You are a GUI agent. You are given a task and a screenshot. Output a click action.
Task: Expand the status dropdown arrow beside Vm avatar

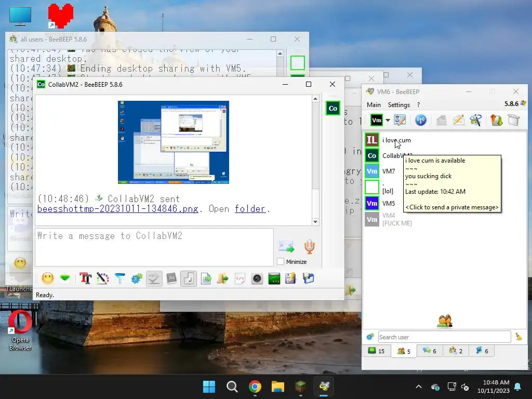pos(388,120)
